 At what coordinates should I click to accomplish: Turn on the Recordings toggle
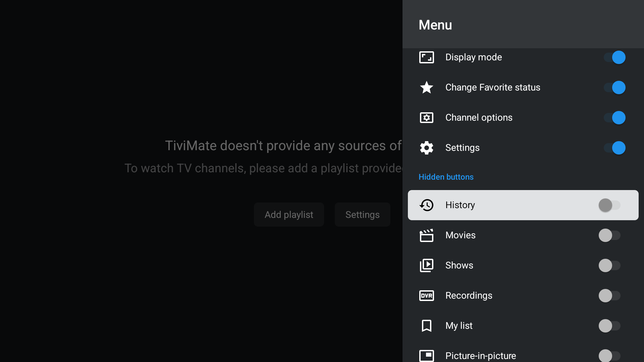pos(609,296)
